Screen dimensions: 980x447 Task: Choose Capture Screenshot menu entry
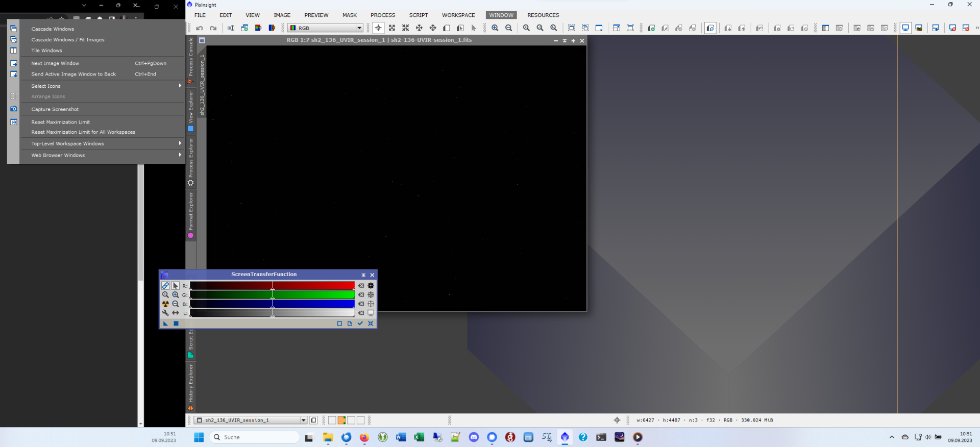tap(102, 109)
